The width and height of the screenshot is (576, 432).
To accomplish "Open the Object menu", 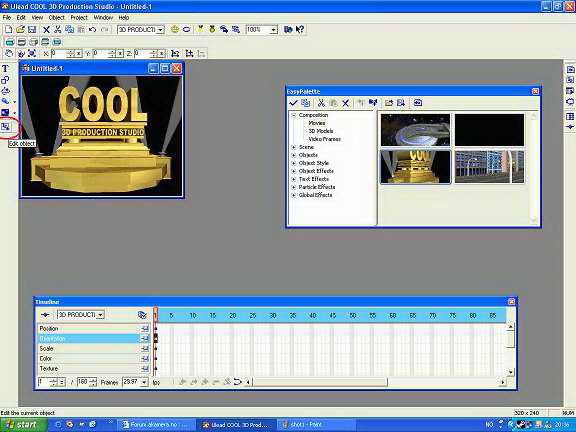I will tap(56, 17).
